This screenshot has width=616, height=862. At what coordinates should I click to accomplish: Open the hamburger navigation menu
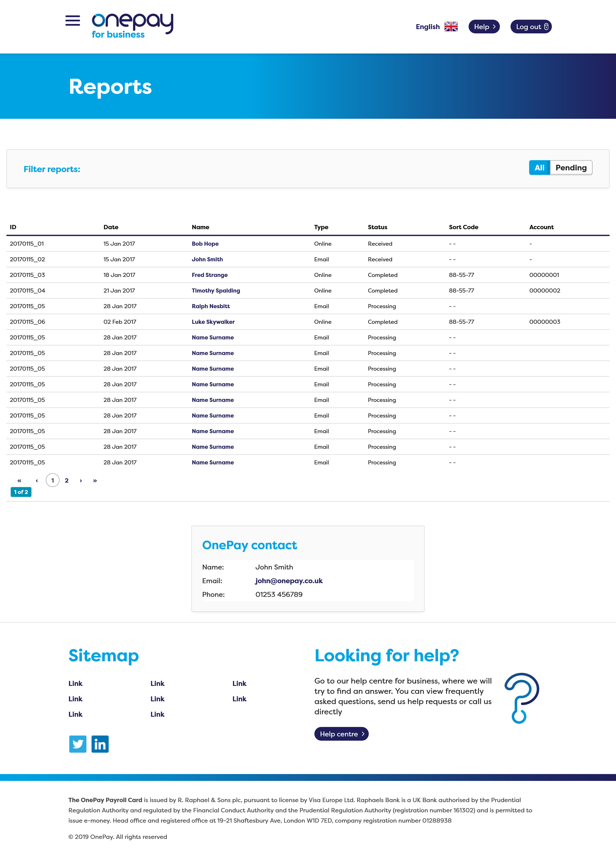coord(73,21)
